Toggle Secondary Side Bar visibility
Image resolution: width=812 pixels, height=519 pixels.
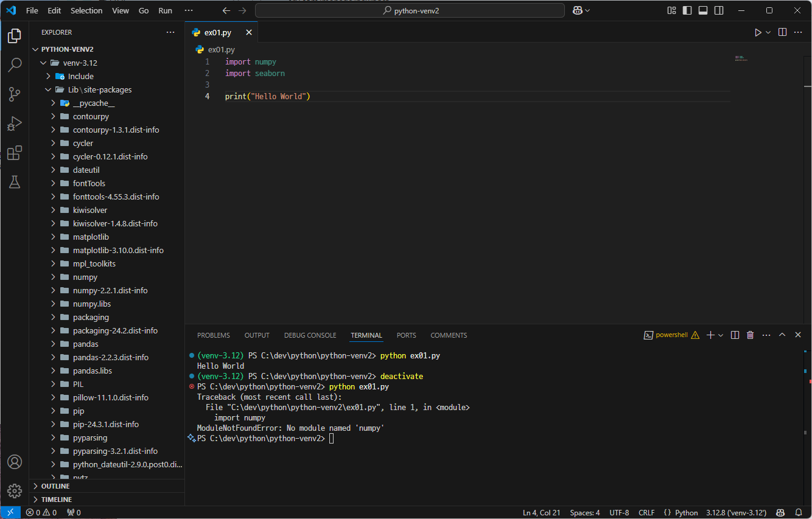tap(719, 10)
